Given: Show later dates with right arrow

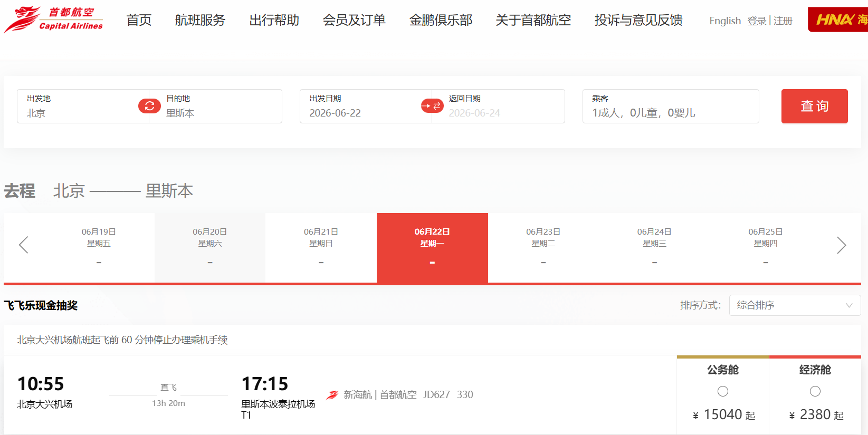Looking at the screenshot, I should coord(841,245).
